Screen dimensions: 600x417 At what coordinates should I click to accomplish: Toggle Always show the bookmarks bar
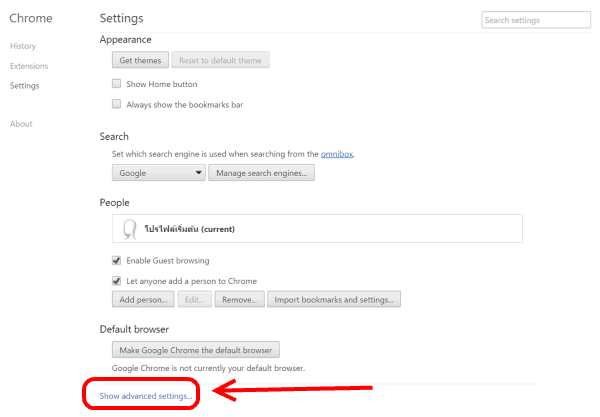[117, 104]
